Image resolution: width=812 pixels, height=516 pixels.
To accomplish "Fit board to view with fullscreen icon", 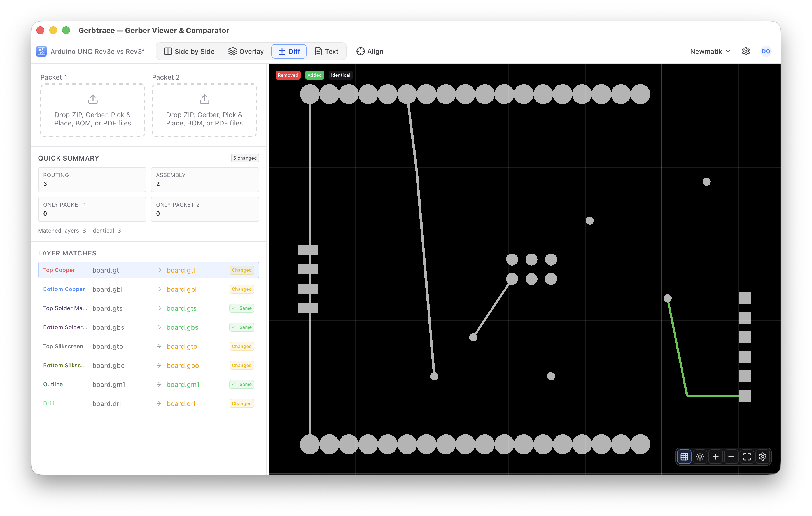I will click(x=747, y=457).
